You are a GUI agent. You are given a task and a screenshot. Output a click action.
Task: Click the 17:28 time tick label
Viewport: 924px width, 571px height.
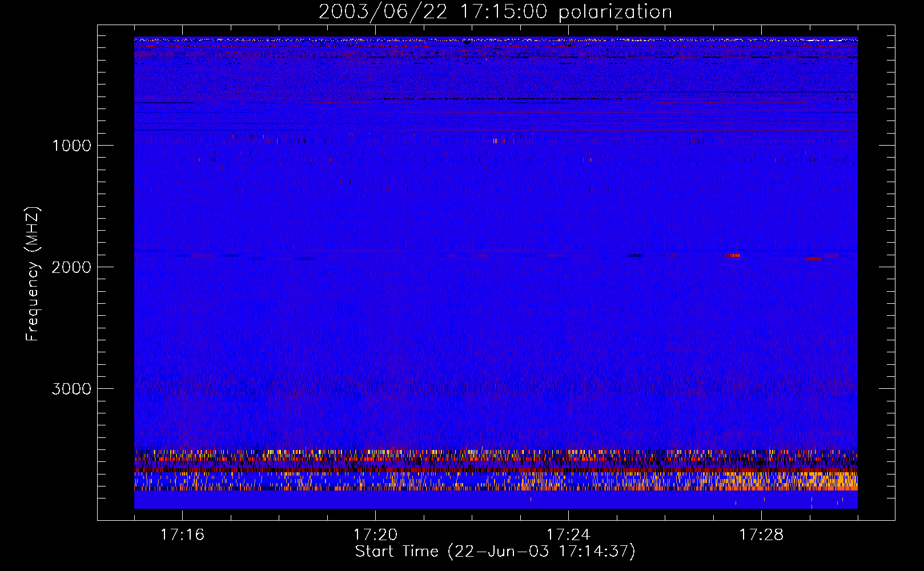pos(761,534)
